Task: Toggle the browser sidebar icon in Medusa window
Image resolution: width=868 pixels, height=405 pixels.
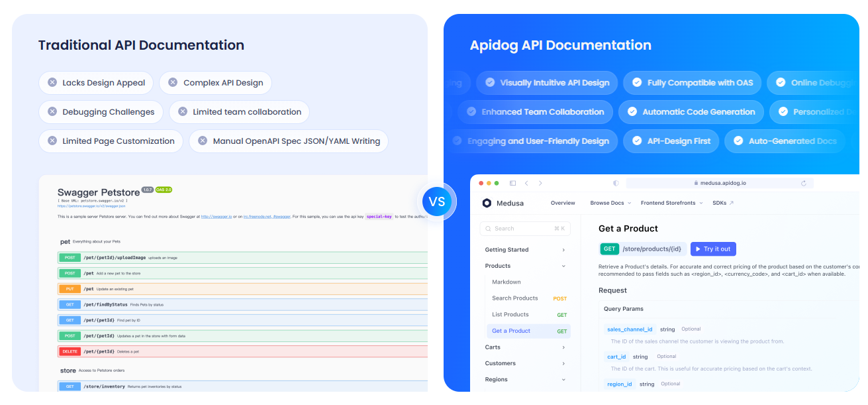Action: tap(512, 183)
